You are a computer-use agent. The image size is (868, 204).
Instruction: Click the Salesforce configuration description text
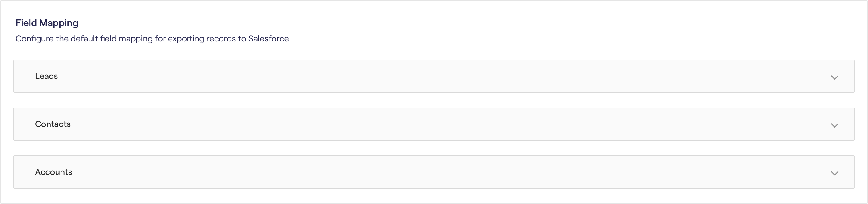point(152,39)
